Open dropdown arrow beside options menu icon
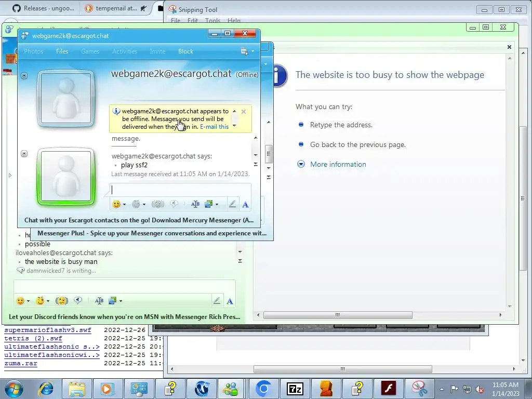This screenshot has height=399, width=532. 253,51
